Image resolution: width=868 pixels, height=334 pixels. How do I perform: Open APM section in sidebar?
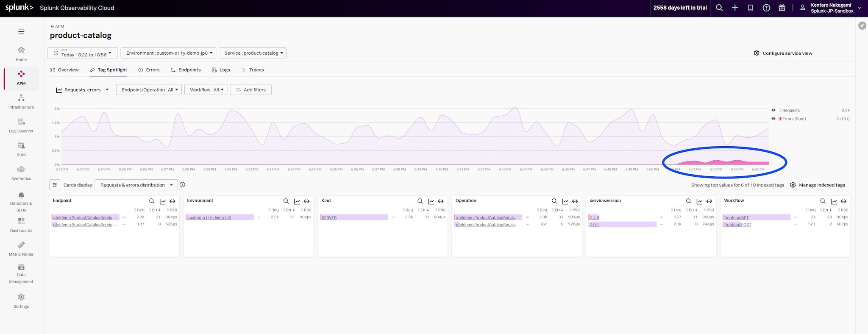[x=21, y=78]
